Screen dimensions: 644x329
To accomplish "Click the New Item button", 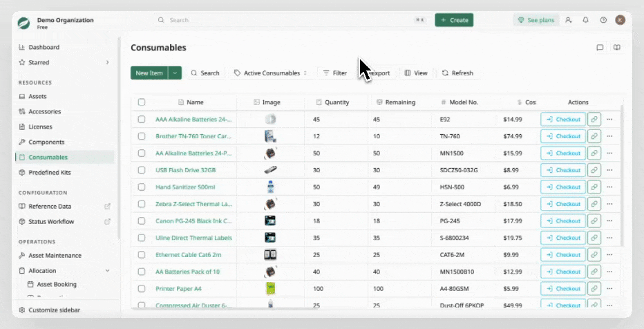I will pos(149,73).
